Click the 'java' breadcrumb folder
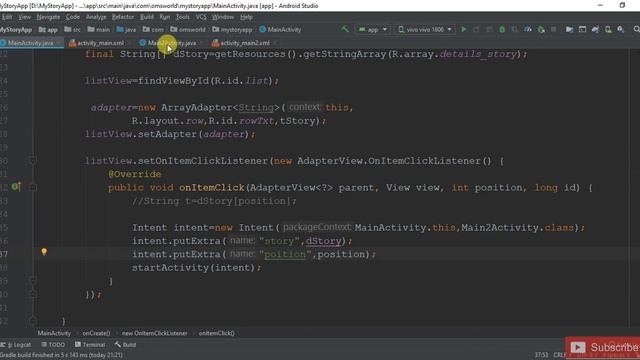The height and width of the screenshot is (360, 640). point(127,29)
